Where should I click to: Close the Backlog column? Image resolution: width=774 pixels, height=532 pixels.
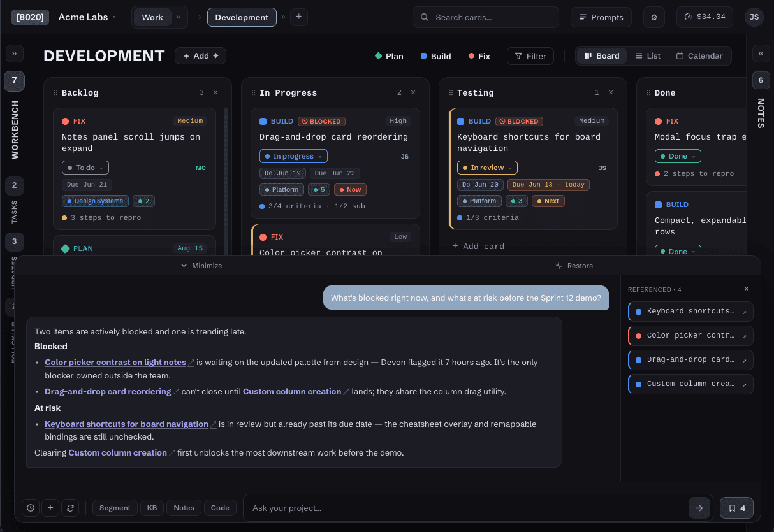(215, 92)
